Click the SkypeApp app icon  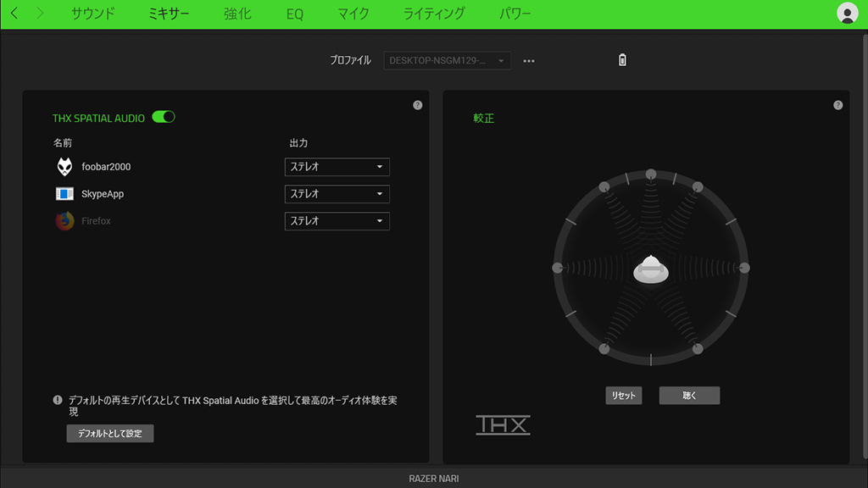pos(64,194)
